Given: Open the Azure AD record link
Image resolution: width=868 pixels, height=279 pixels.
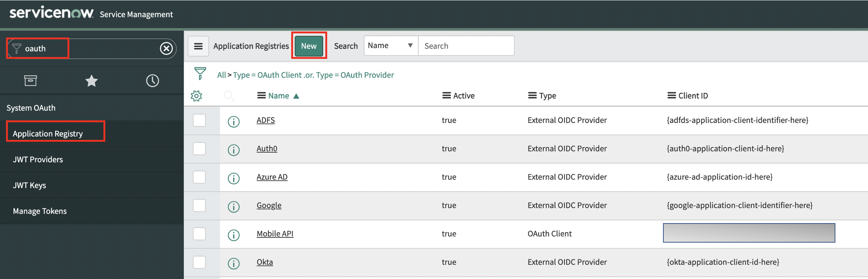Looking at the screenshot, I should point(272,177).
